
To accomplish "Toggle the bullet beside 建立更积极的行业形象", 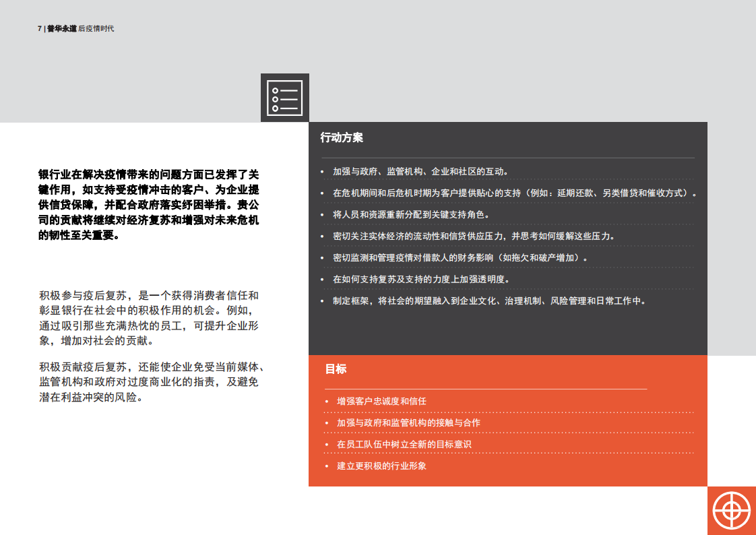I will pos(326,466).
